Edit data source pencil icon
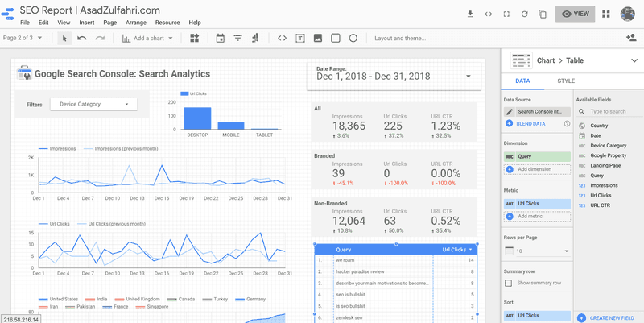 pos(510,112)
